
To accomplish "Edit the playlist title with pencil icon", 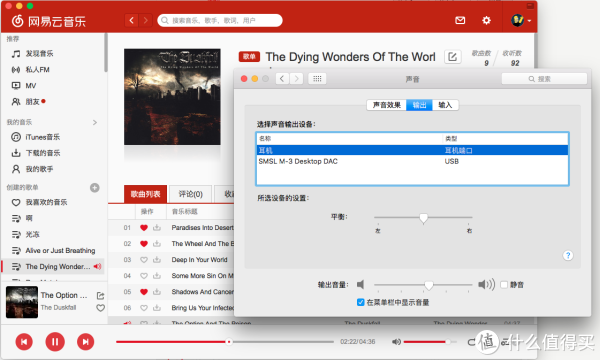I will pyautogui.click(x=452, y=57).
